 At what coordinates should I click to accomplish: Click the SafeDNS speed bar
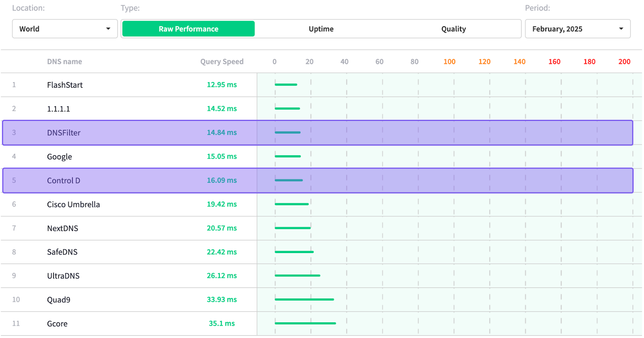[294, 252]
